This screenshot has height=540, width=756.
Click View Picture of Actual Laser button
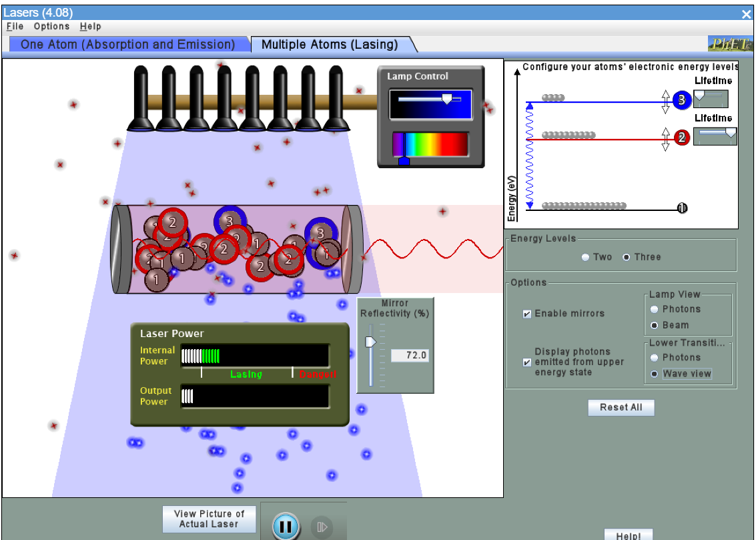click(x=209, y=519)
